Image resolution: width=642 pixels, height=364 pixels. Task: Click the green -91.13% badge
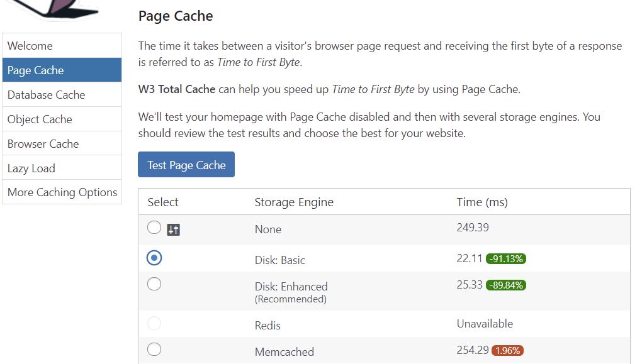pos(505,259)
